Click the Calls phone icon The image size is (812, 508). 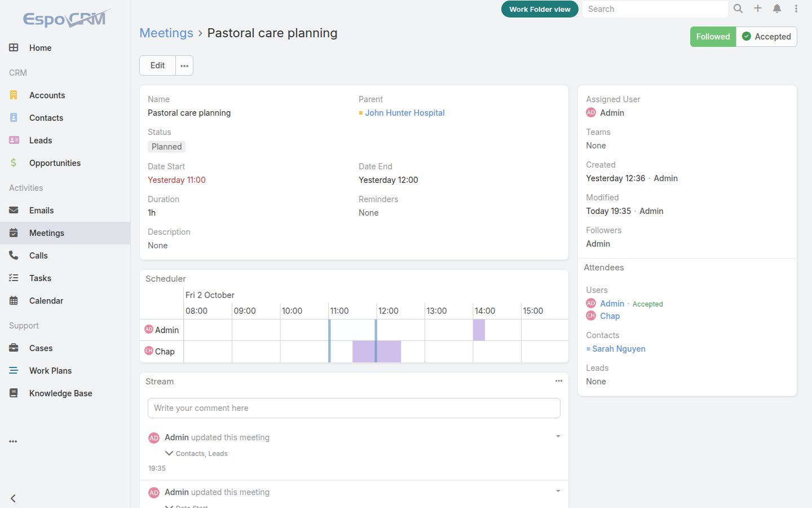[x=14, y=256]
